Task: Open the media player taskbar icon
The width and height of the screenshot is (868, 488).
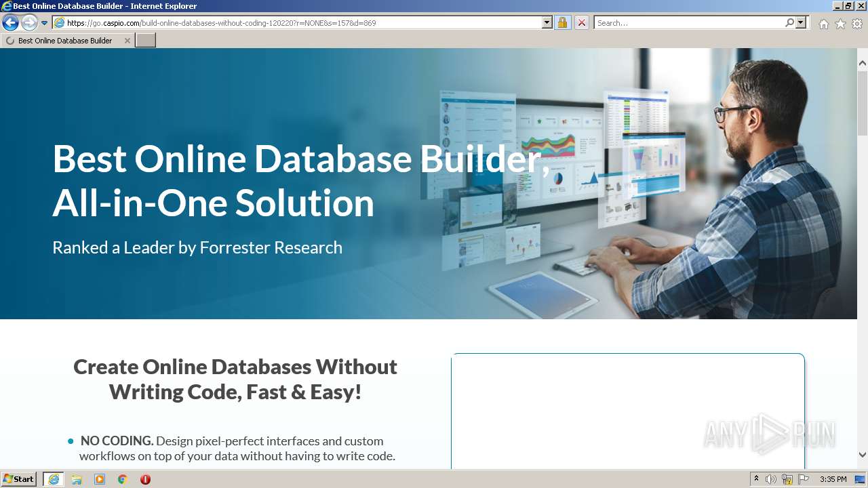Action: coord(100,479)
